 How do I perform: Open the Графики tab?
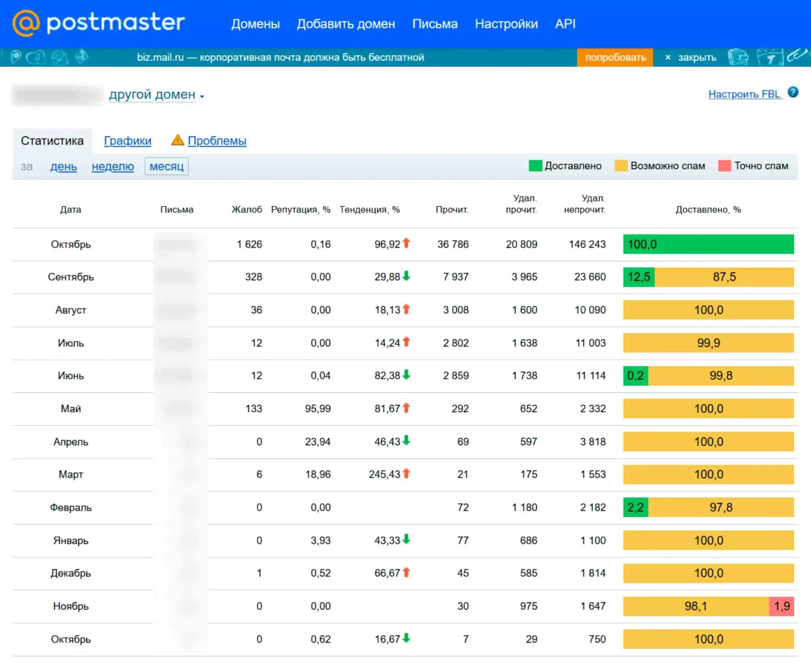pos(127,141)
